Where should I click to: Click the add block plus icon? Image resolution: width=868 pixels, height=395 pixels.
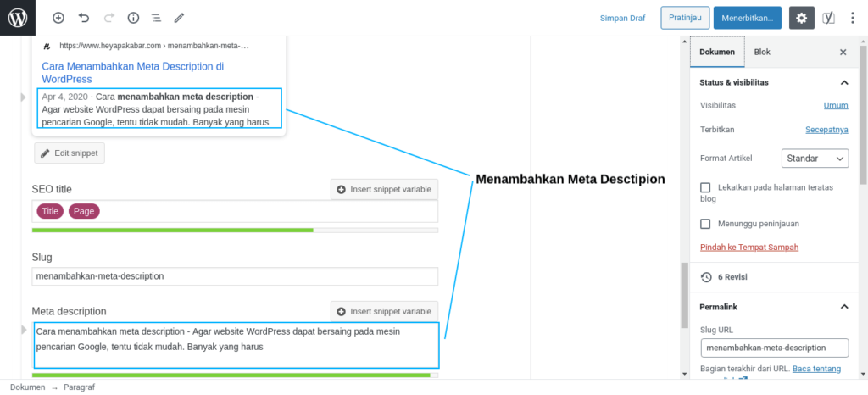[58, 18]
